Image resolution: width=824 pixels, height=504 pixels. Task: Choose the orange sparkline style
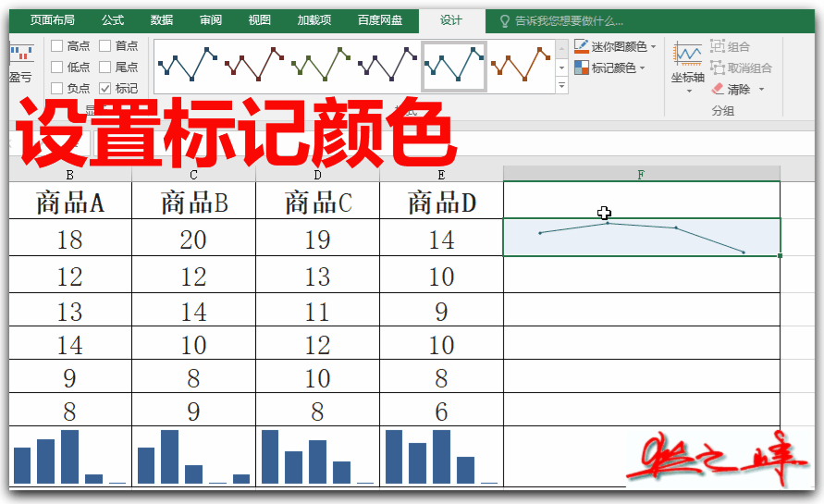(x=521, y=64)
